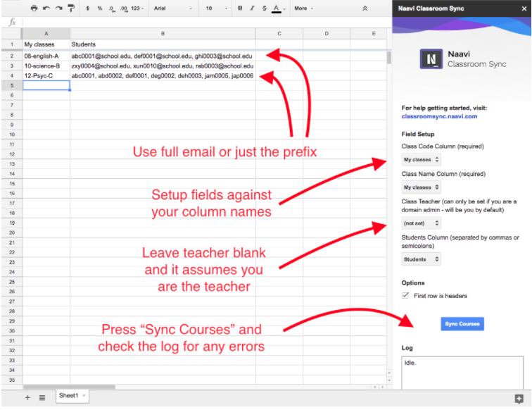The width and height of the screenshot is (532, 410).
Task: Click inside the Log text box
Action: 462,373
